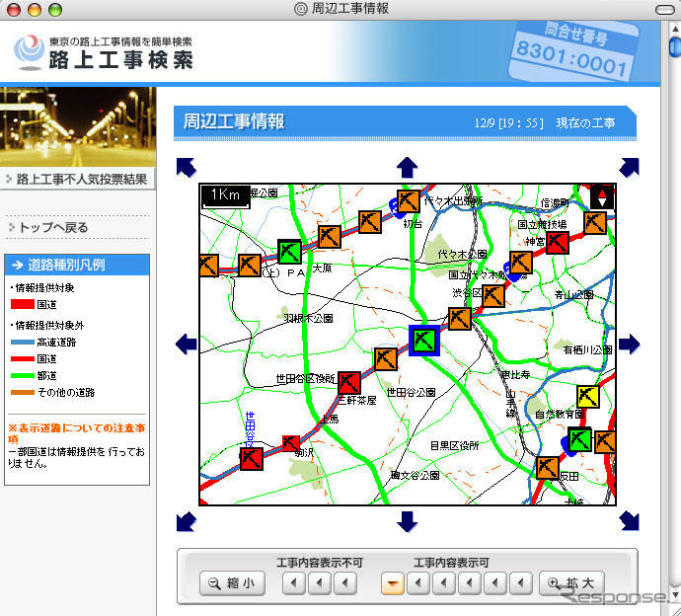Viewport: 681px width, 616px height.
Task: Select the highlighted orange zoom level indicator
Action: click(x=393, y=583)
